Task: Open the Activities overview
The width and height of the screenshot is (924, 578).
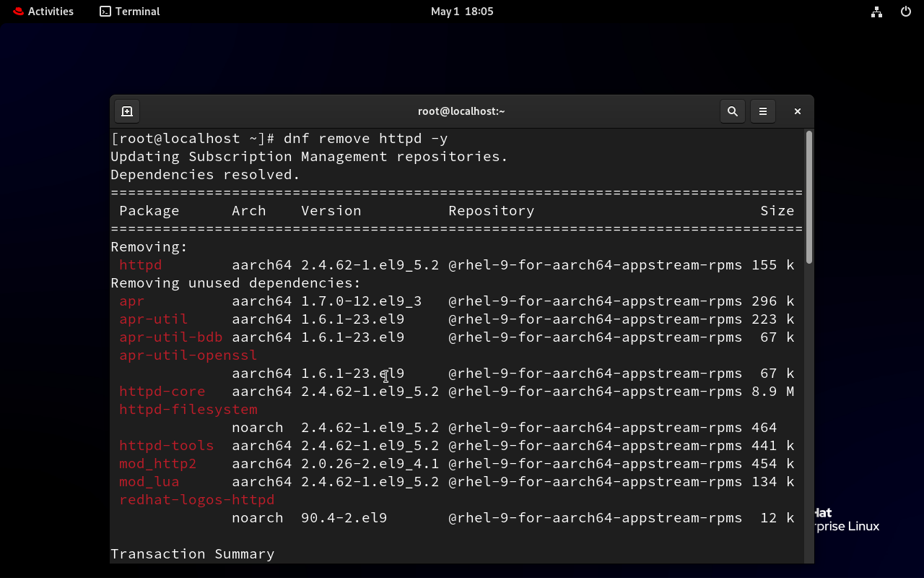Action: tap(43, 12)
